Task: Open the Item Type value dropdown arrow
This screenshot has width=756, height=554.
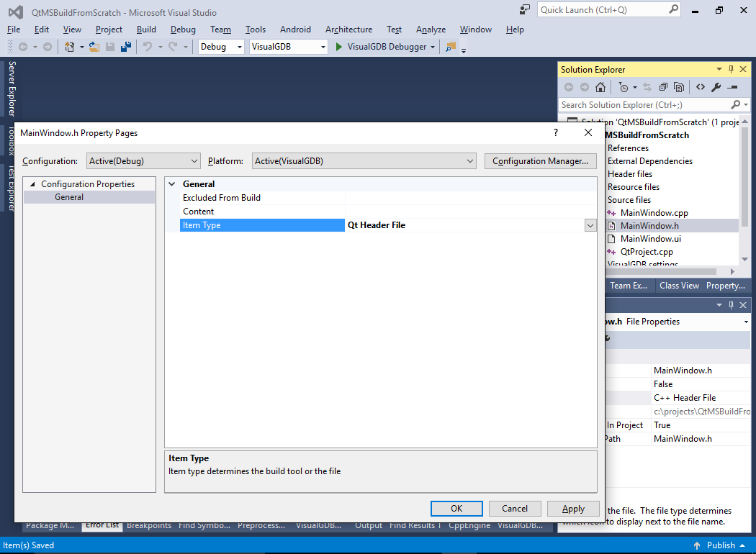Action: (590, 225)
